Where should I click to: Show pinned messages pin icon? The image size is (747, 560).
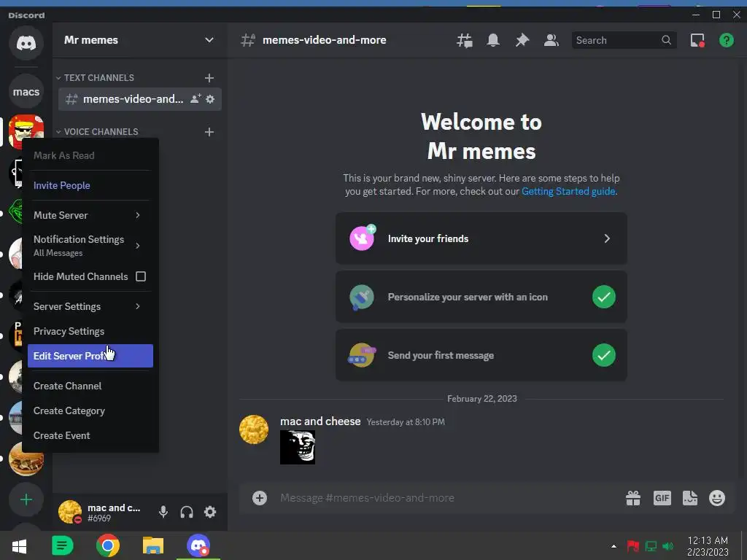point(522,41)
